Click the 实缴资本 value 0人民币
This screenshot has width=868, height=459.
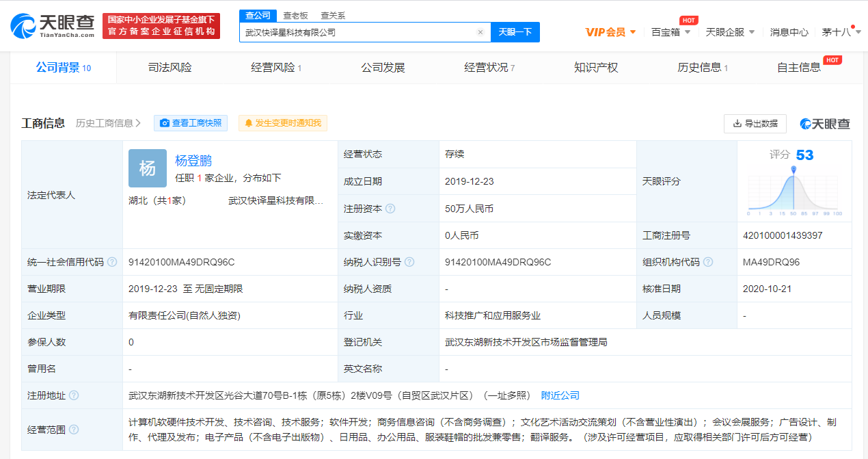coord(461,235)
